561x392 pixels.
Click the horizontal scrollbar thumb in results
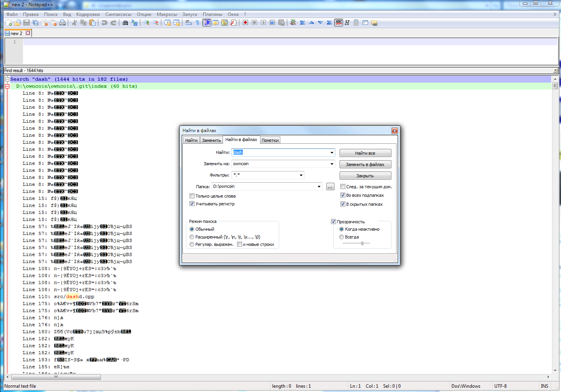click(x=56, y=377)
